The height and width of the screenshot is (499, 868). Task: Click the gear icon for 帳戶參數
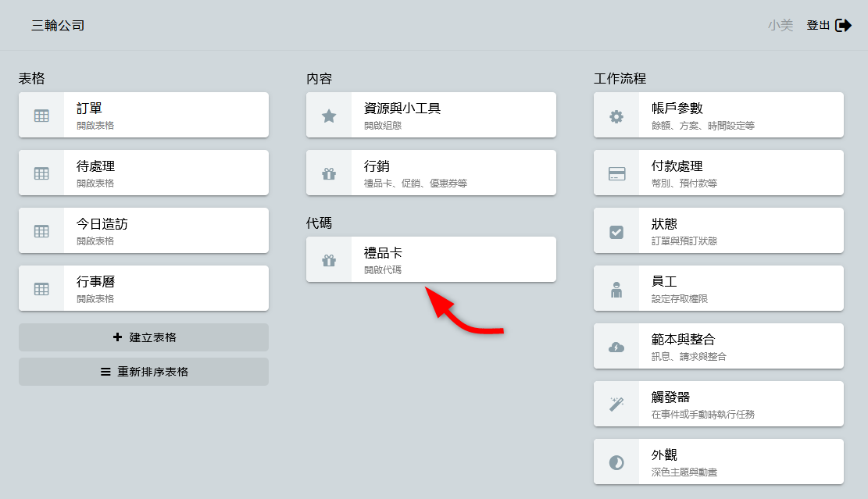(616, 116)
